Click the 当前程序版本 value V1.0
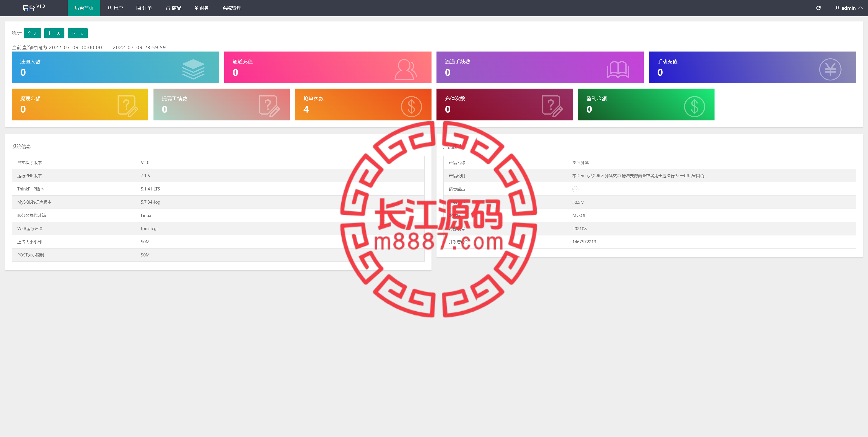This screenshot has width=868, height=437. [x=145, y=162]
